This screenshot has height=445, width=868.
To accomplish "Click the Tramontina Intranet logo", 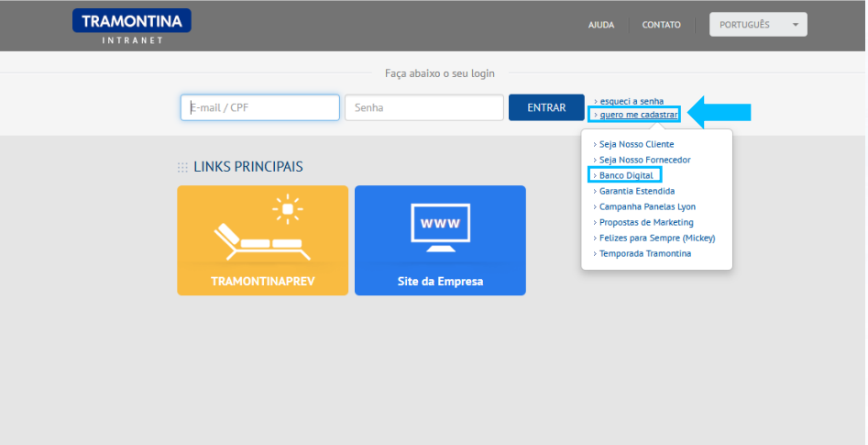I will tap(132, 26).
